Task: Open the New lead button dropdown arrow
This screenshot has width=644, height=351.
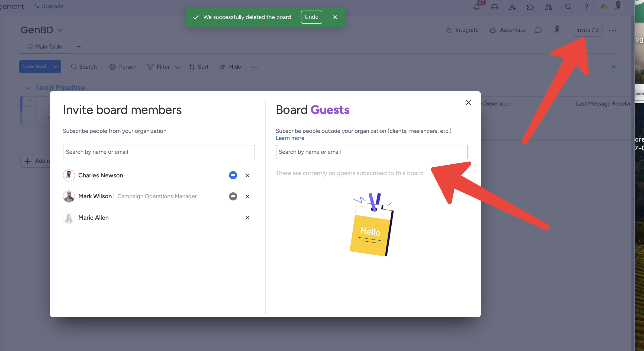Action: [55, 67]
